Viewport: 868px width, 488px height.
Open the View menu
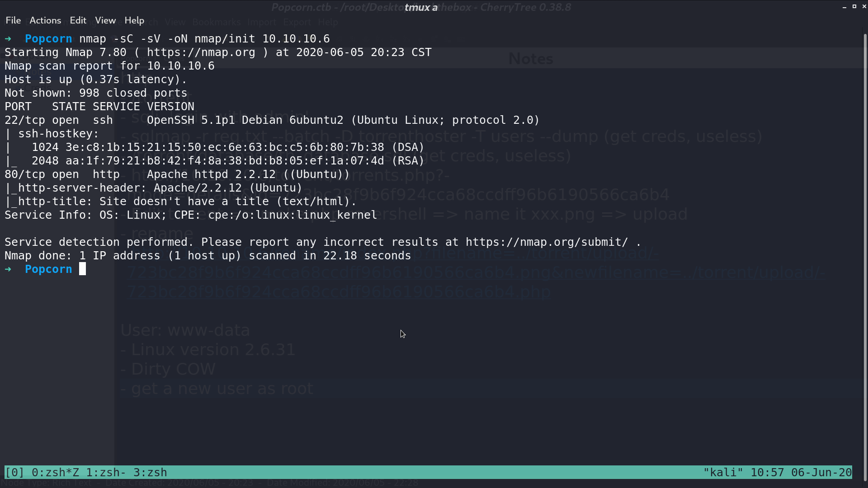pyautogui.click(x=105, y=20)
